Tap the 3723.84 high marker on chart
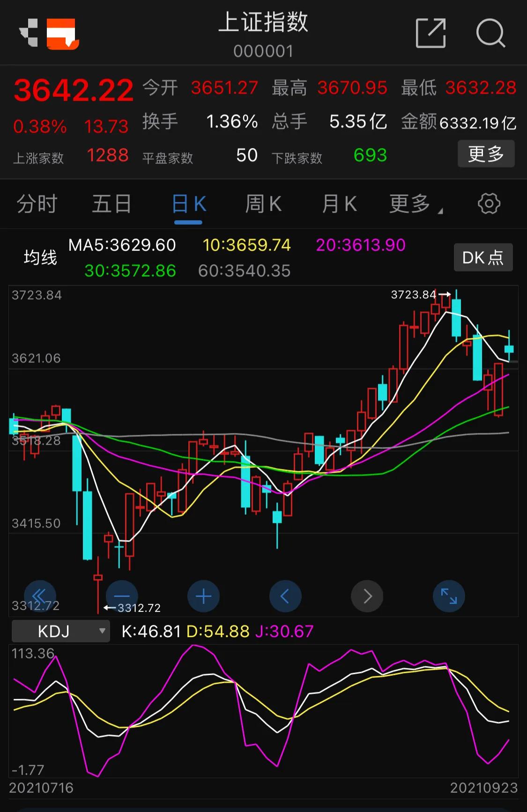This screenshot has height=812, width=527. 421,295
